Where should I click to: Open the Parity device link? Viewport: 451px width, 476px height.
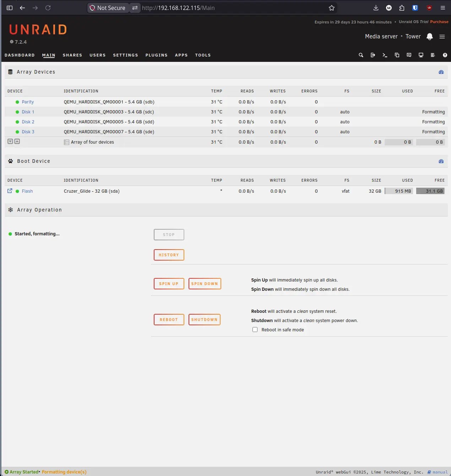28,102
